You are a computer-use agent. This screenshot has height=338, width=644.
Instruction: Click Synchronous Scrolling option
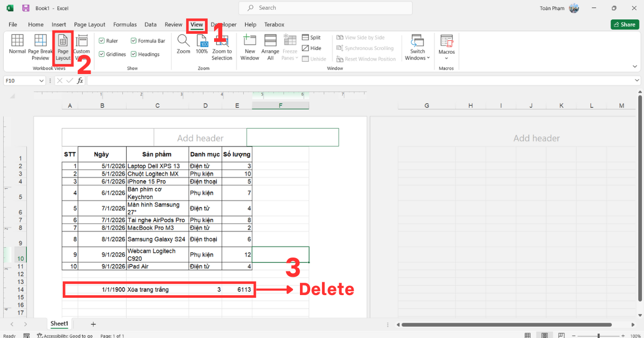[365, 48]
